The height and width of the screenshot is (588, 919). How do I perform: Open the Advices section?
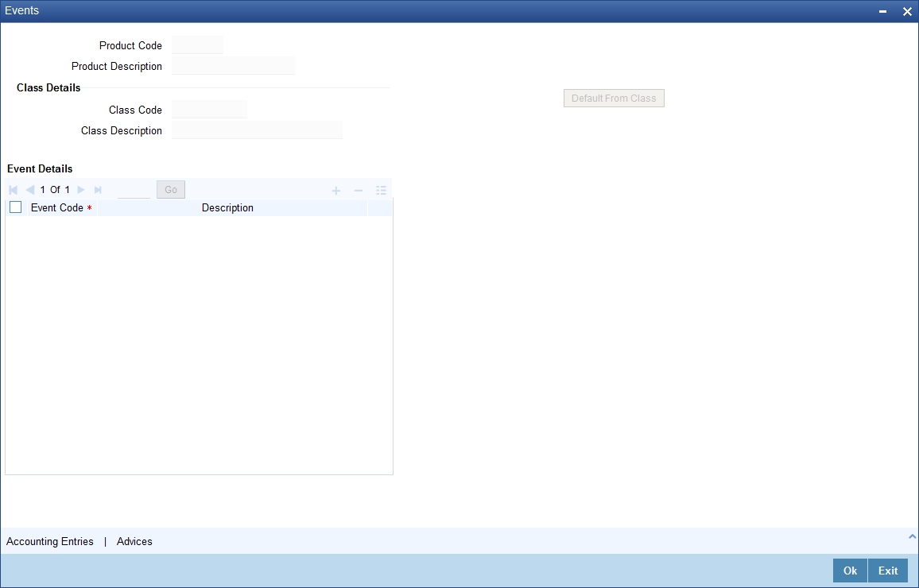click(134, 541)
